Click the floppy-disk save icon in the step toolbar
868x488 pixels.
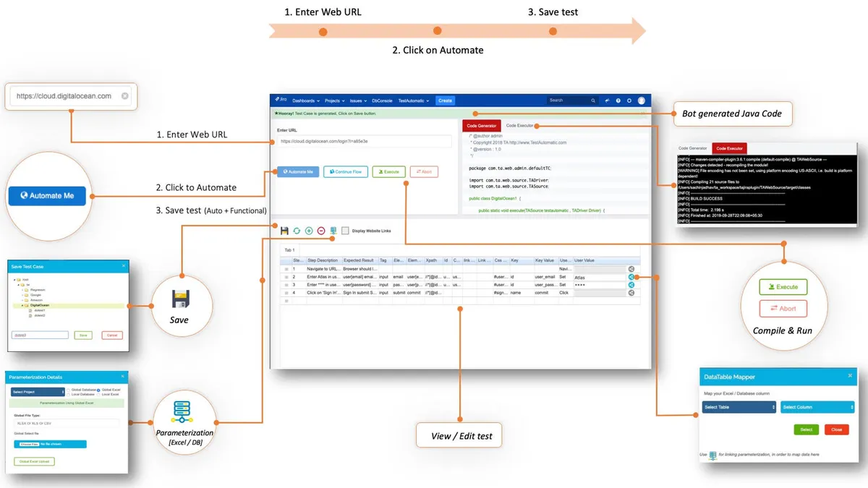pos(284,231)
